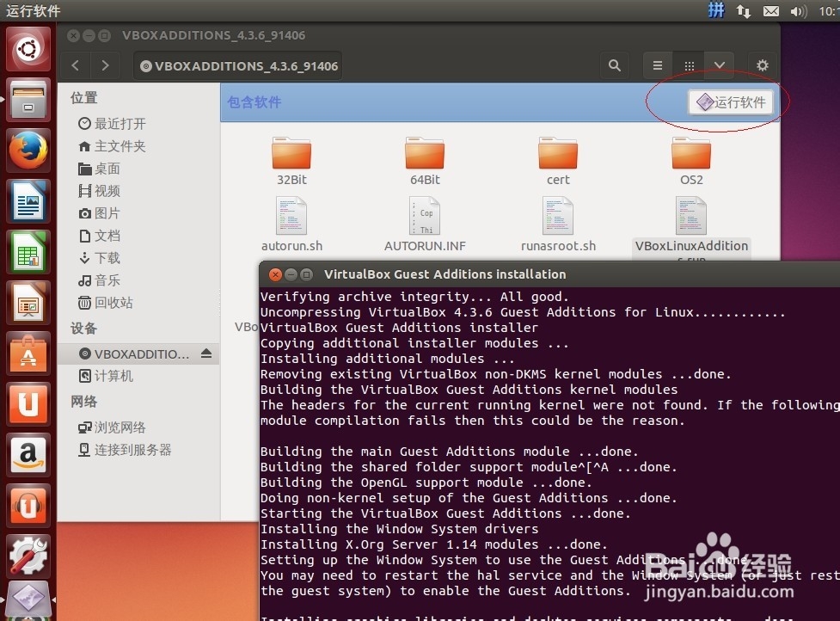Open mail indicator in top panel

771,10
